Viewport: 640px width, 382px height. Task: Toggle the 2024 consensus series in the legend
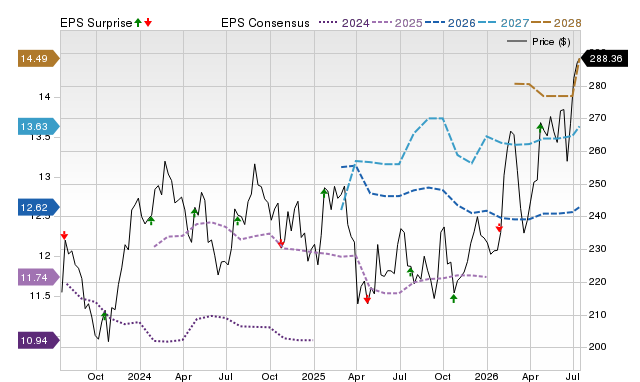pos(344,23)
